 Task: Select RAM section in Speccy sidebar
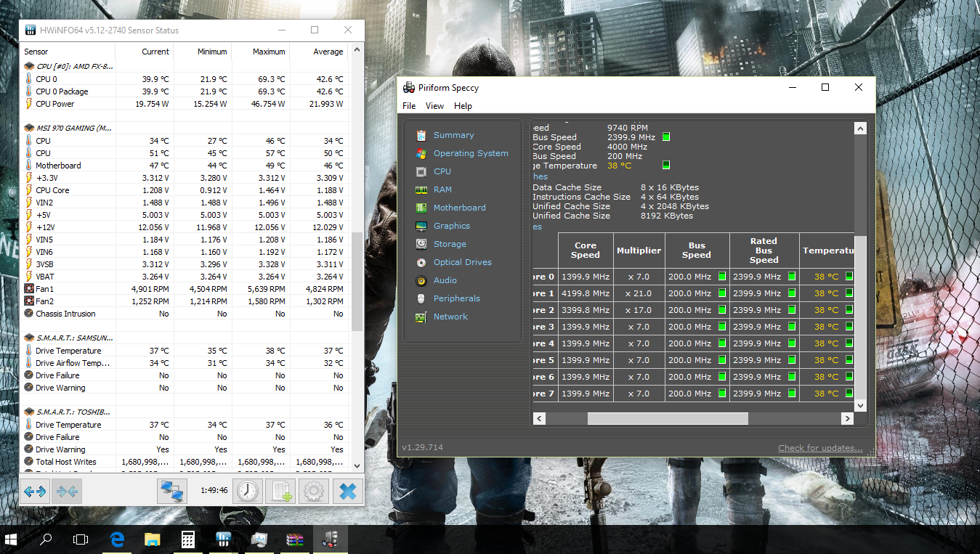(x=433, y=190)
